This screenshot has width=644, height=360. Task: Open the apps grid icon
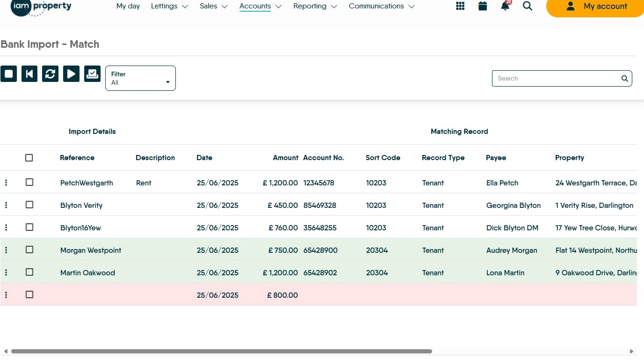[460, 6]
